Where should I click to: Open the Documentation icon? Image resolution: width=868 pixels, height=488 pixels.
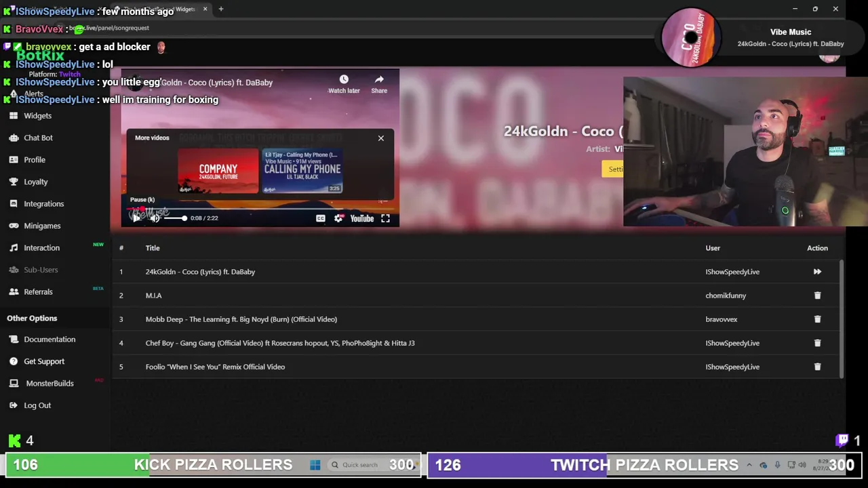pyautogui.click(x=14, y=340)
